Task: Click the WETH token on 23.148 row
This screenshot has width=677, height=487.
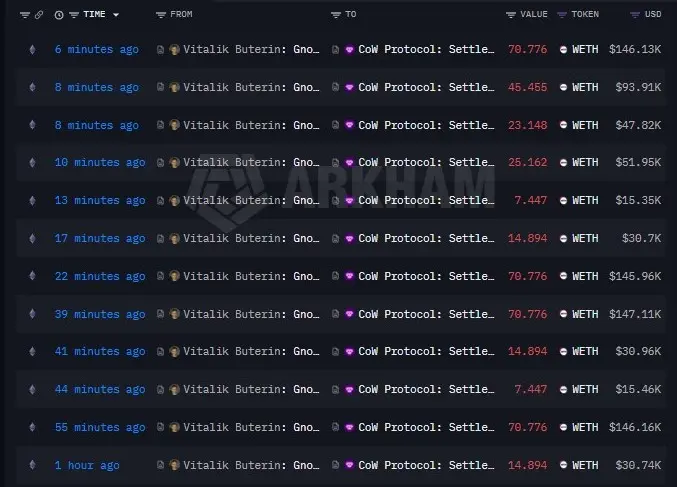Action: [584, 125]
